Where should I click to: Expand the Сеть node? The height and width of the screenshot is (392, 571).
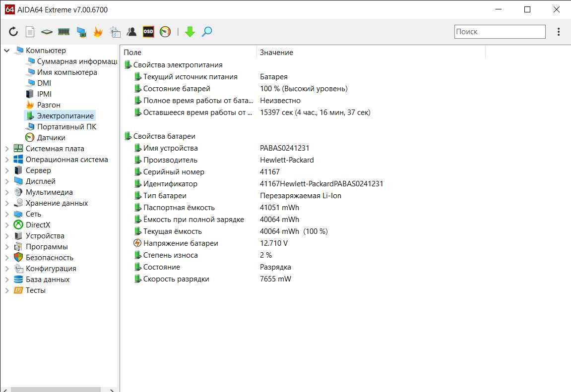click(7, 214)
